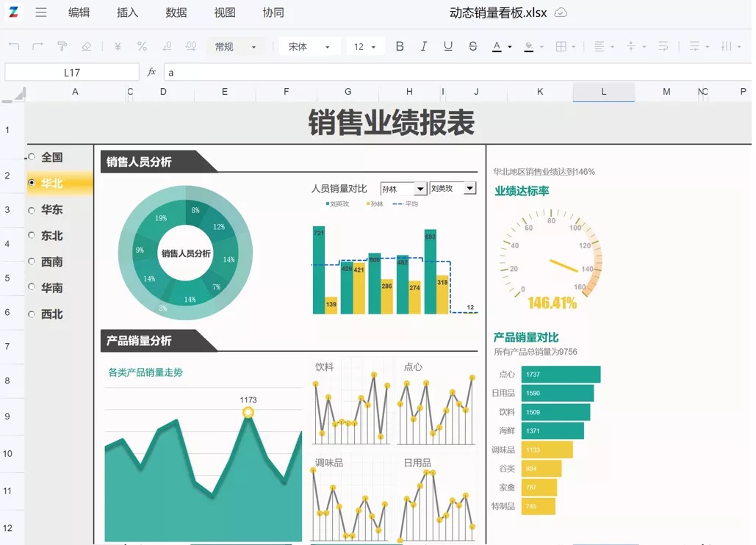Select row 1 header
756x545 pixels.
click(x=7, y=129)
